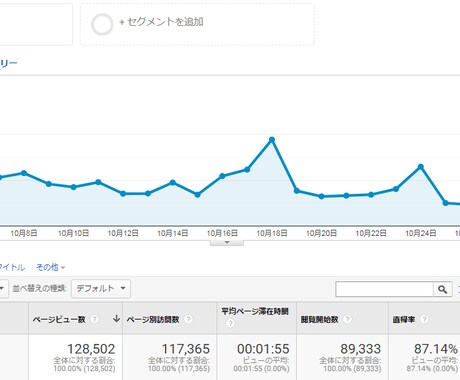
Task: Click the 10月12日 axis label
Action: [x=123, y=233]
